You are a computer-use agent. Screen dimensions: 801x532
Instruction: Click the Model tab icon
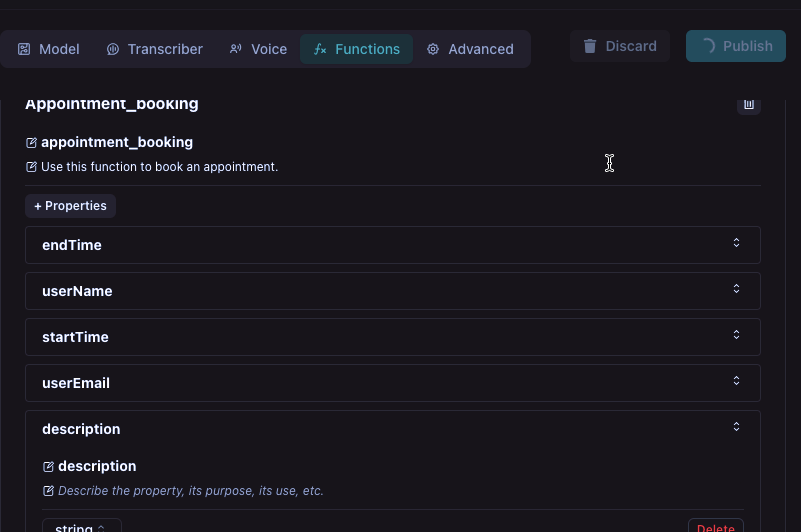(24, 49)
